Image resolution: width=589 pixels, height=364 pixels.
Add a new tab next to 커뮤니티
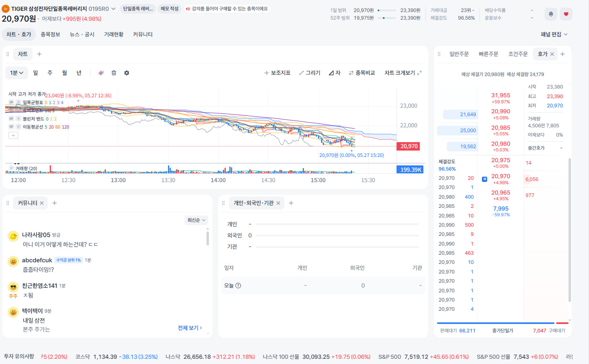point(55,203)
